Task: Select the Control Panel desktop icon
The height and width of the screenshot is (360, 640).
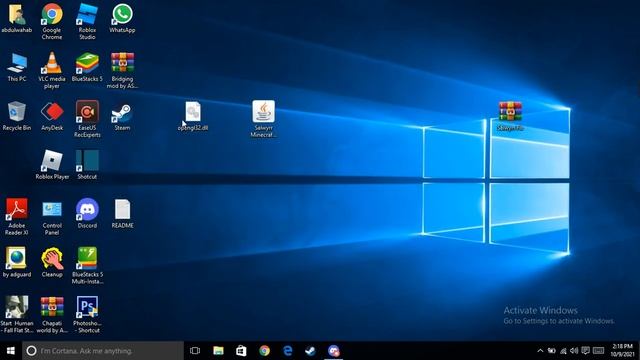Action: pos(52,209)
